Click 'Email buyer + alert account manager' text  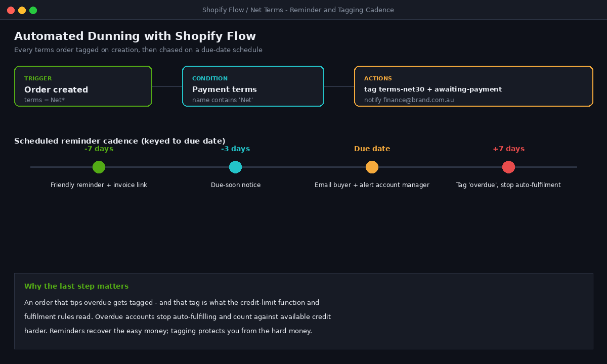[372, 185]
